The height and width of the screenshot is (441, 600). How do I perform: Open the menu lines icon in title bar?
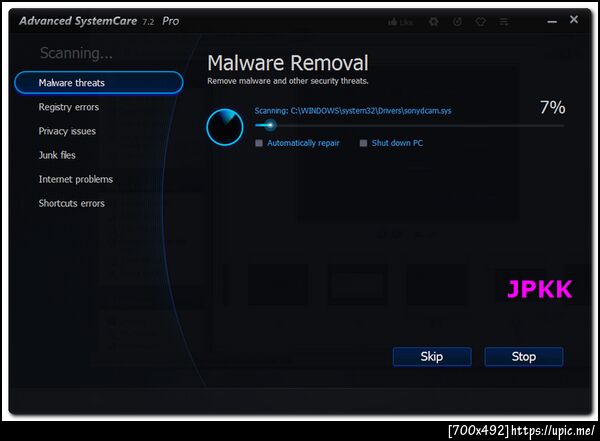504,22
